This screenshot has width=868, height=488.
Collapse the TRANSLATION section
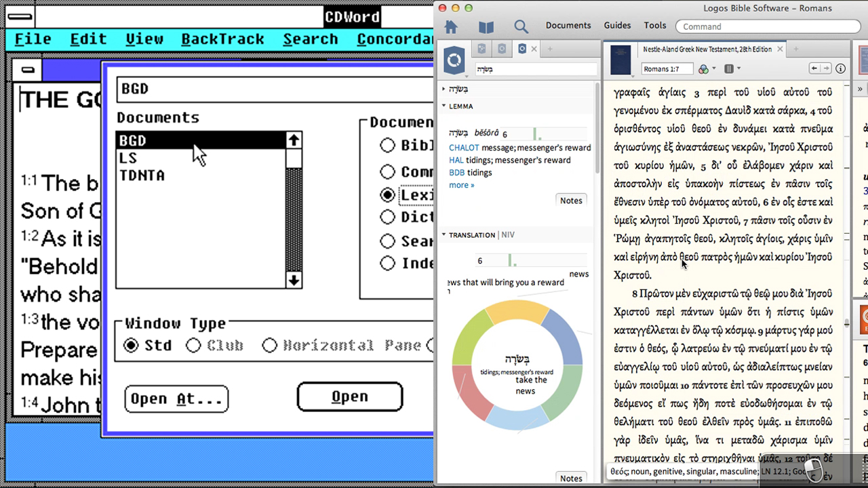coord(444,235)
